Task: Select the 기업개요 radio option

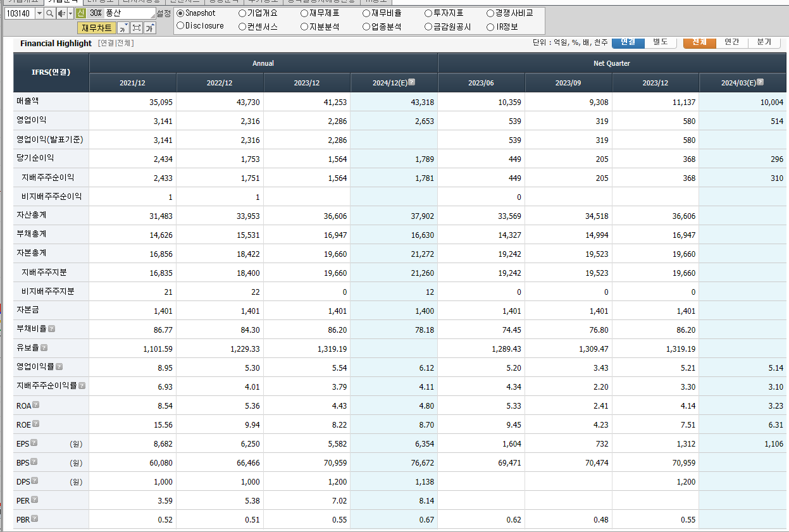Action: 242,13
